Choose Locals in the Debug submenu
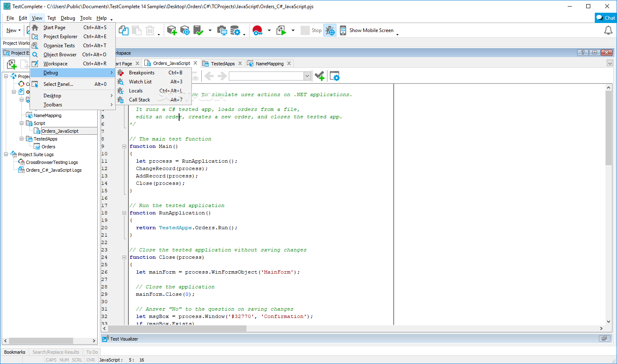 [x=154, y=91]
